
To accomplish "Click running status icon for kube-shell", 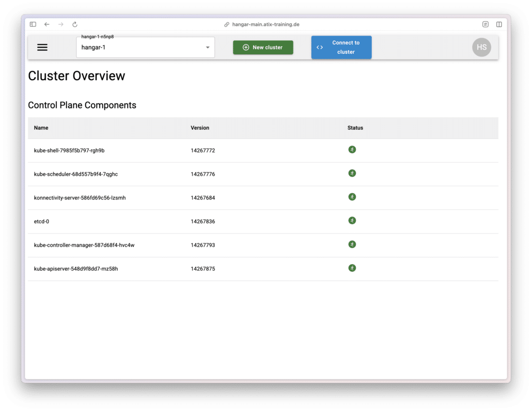I will [352, 150].
